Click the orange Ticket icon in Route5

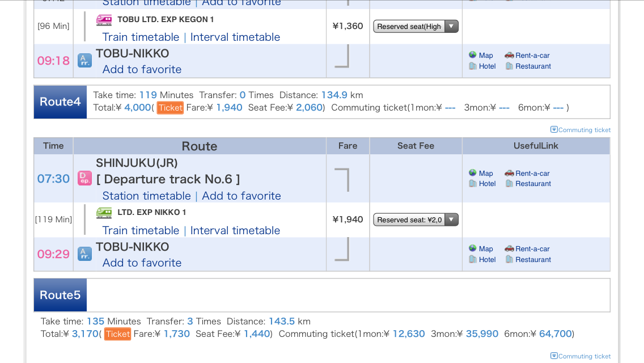117,334
